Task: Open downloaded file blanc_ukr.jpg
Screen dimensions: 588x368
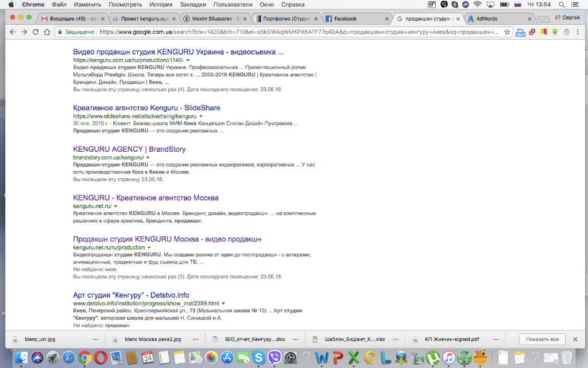Action: [x=40, y=339]
